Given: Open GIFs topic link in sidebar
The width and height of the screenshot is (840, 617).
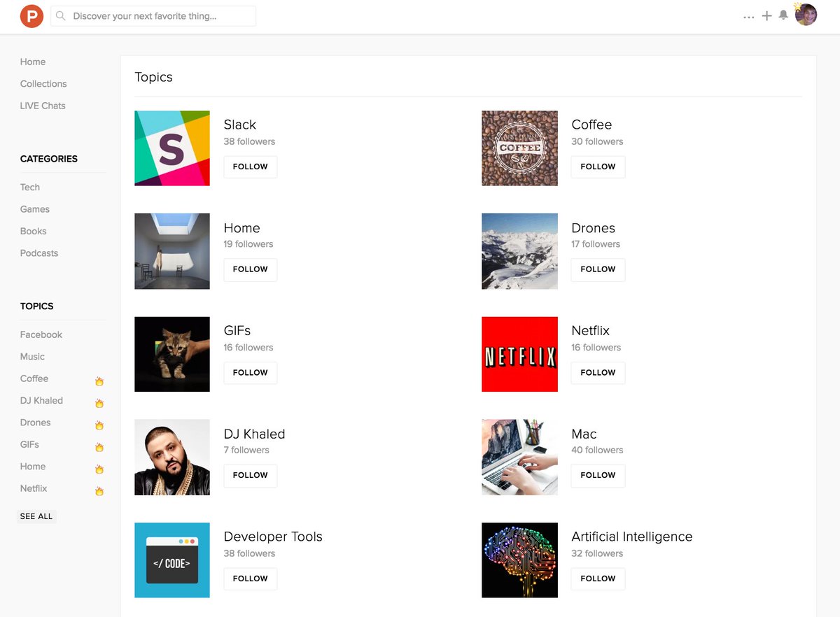Looking at the screenshot, I should click(x=29, y=444).
